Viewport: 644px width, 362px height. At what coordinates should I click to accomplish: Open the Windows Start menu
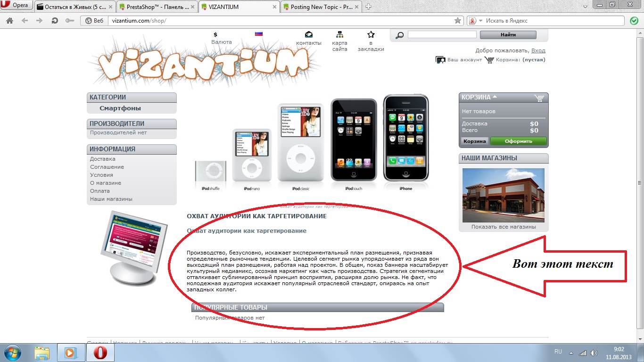(13, 353)
